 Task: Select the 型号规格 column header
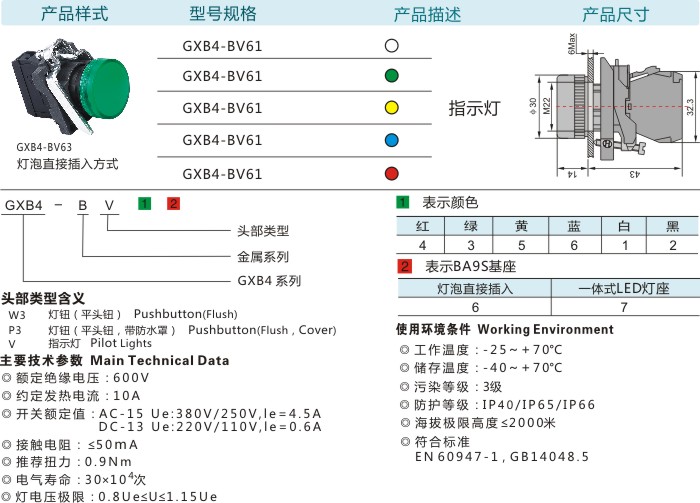tap(222, 14)
